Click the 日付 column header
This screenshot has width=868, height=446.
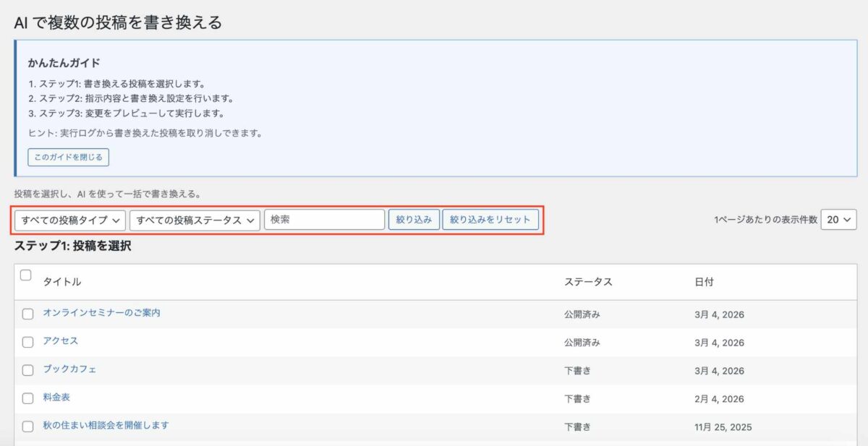tap(703, 282)
